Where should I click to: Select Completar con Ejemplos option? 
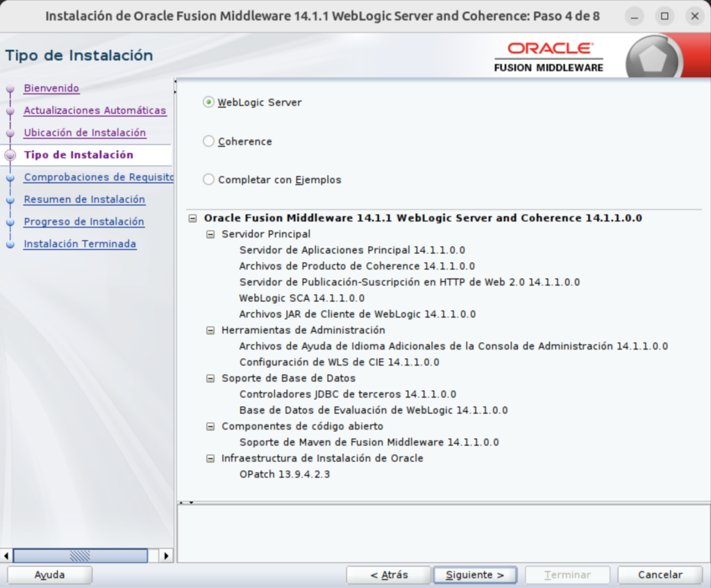[x=208, y=179]
